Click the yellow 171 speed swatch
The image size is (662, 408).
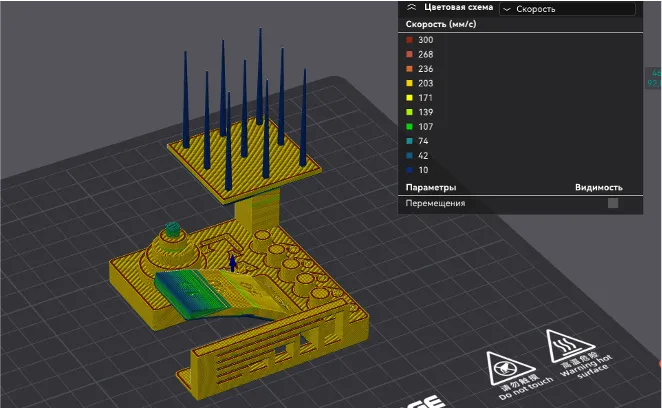[x=409, y=98]
